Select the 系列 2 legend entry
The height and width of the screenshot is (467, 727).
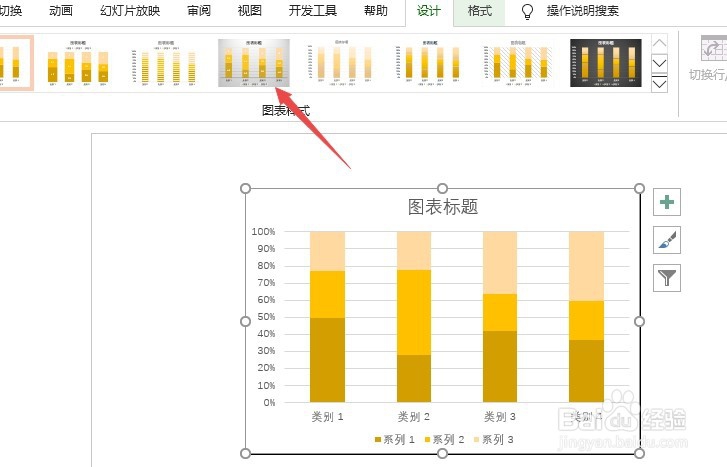444,439
